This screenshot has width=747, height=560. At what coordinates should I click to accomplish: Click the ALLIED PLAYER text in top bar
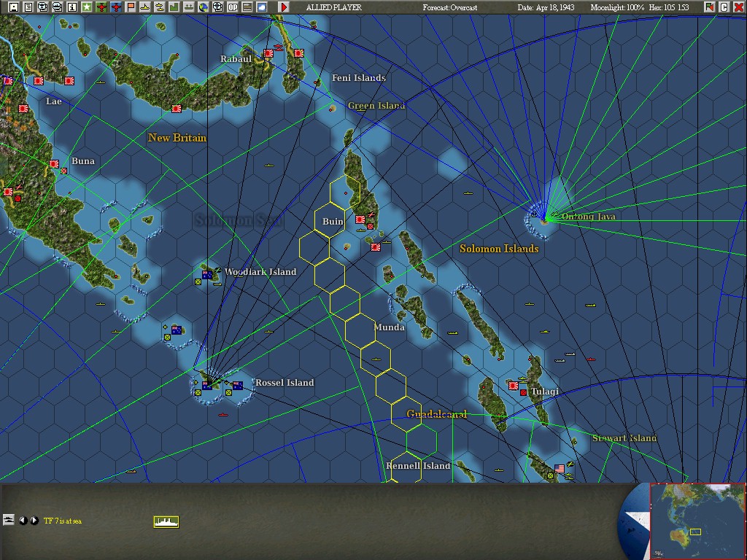[334, 7]
